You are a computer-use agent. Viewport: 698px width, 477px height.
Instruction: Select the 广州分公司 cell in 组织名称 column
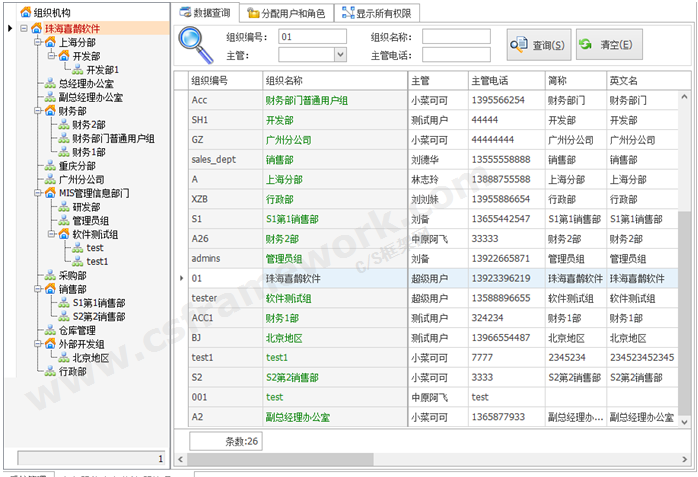tap(335, 140)
